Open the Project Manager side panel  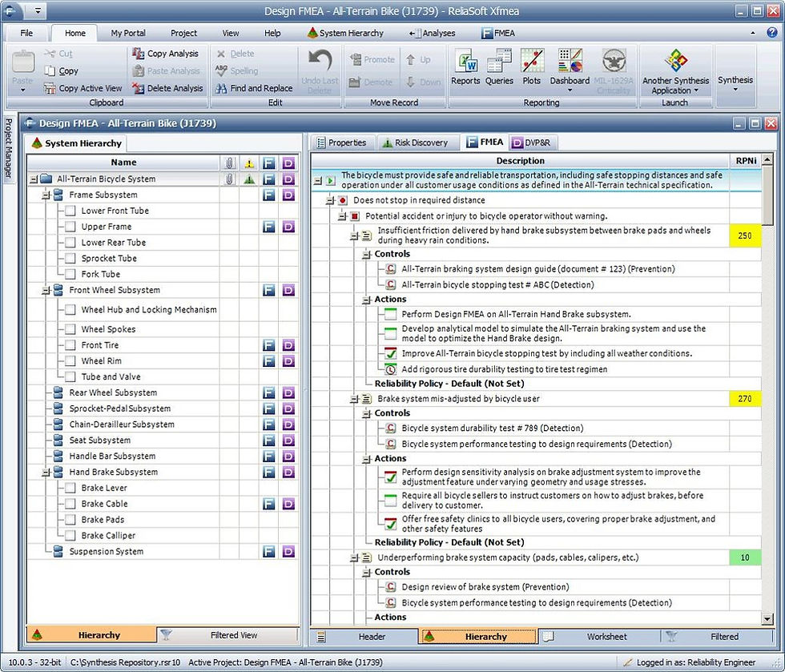click(x=9, y=147)
